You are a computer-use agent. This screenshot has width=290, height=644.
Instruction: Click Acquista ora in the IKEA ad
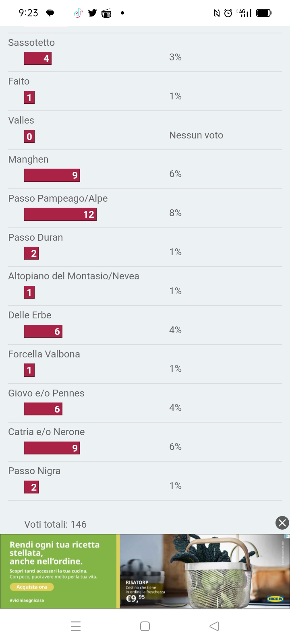click(32, 587)
